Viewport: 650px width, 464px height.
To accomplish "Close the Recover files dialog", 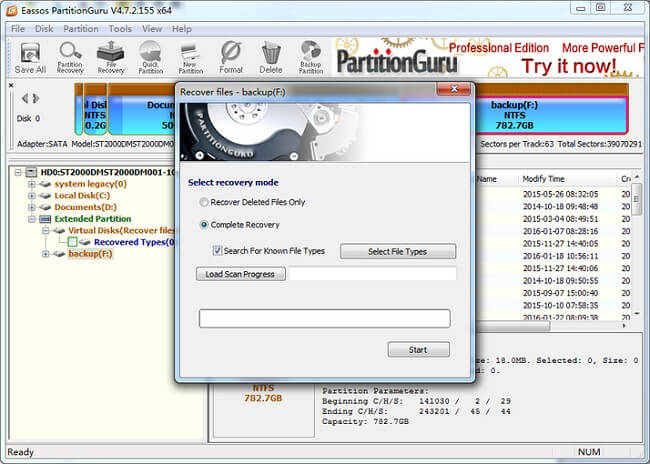I will coord(454,89).
